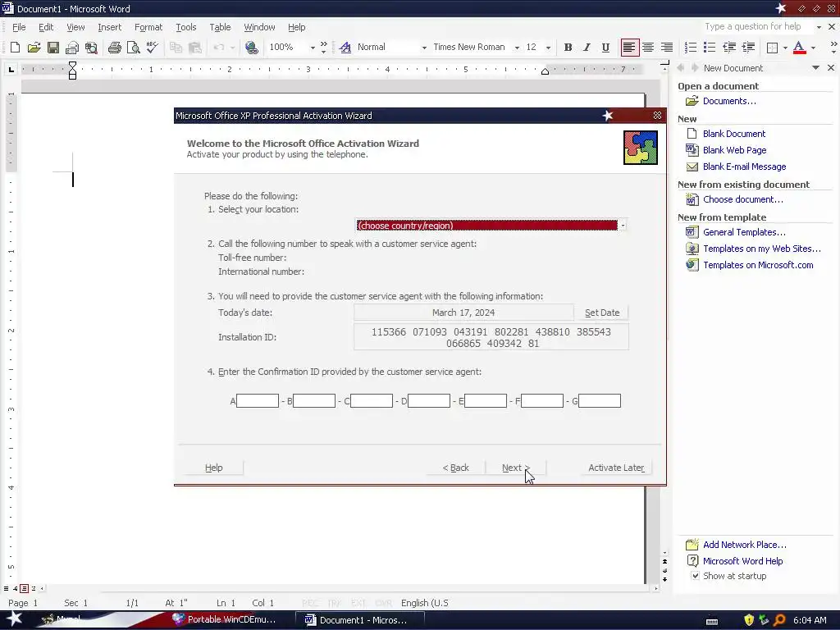Click the Save floppy disk icon
Image resolution: width=840 pixels, height=630 pixels.
click(53, 48)
